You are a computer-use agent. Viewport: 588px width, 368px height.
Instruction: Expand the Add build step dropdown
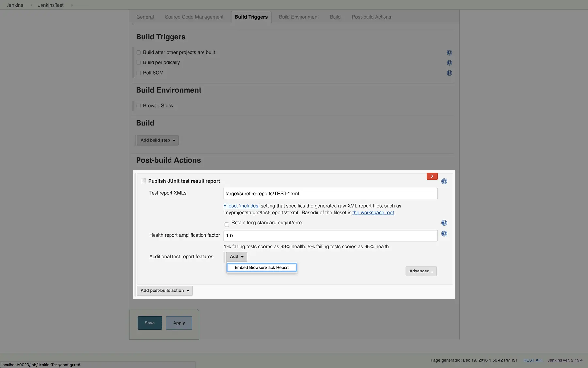[157, 140]
